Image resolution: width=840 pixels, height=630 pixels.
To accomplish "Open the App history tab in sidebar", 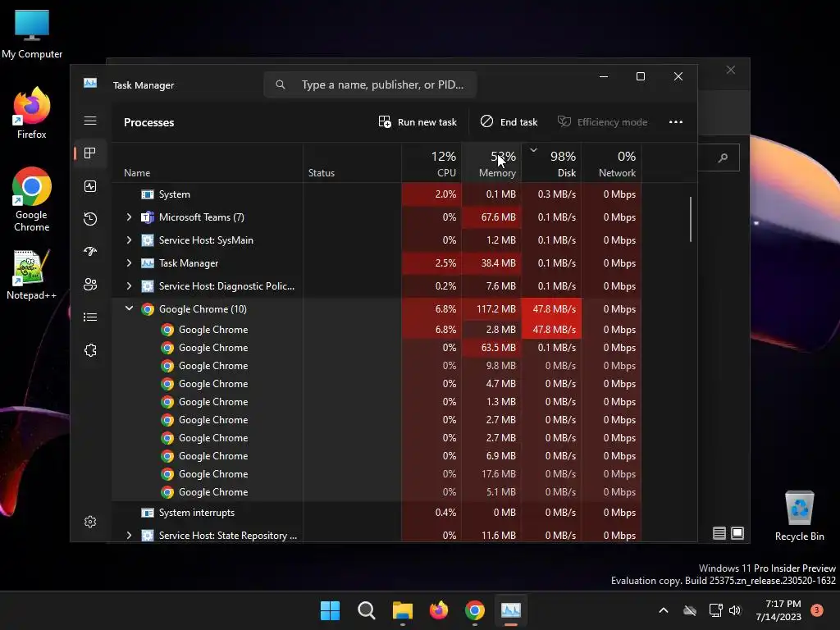I will pyautogui.click(x=90, y=218).
